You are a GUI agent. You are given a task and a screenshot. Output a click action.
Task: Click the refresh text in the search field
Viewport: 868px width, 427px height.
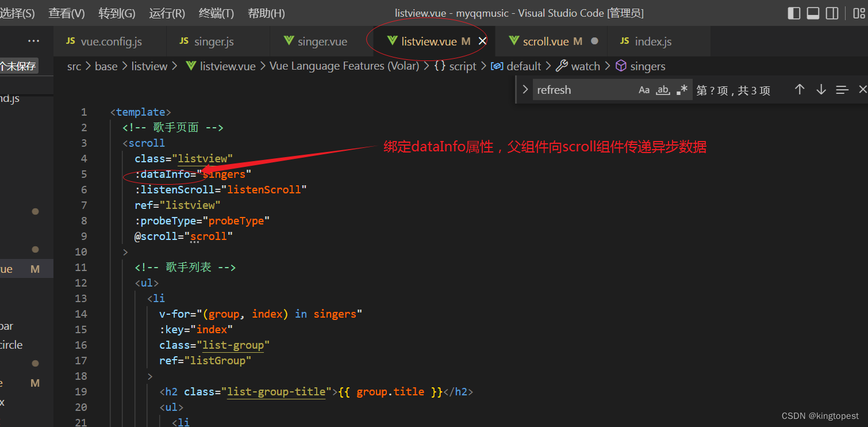554,90
